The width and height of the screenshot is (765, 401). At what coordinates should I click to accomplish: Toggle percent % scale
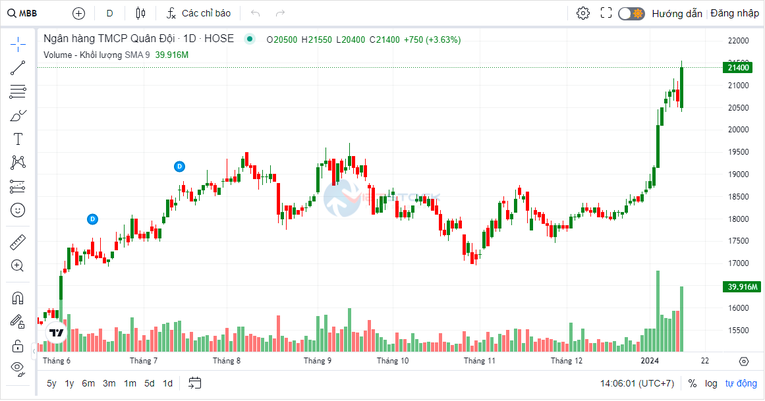(x=692, y=383)
